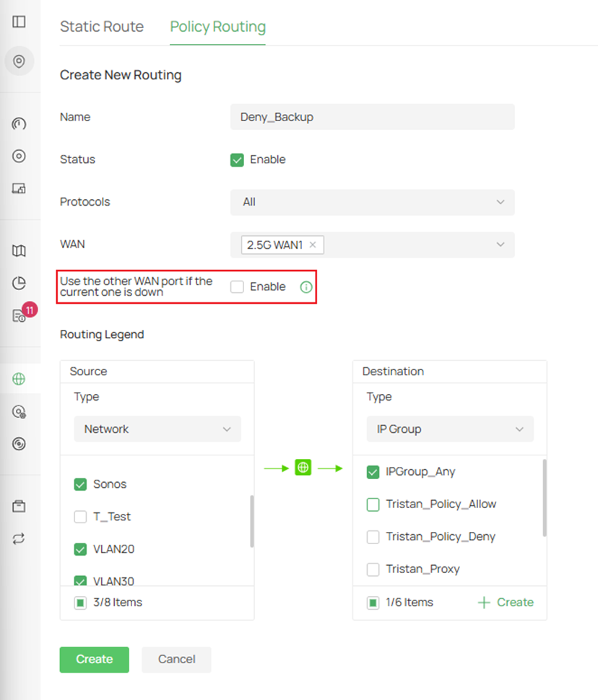The height and width of the screenshot is (700, 598).
Task: Open the folded map icon in sidebar
Action: point(19,251)
